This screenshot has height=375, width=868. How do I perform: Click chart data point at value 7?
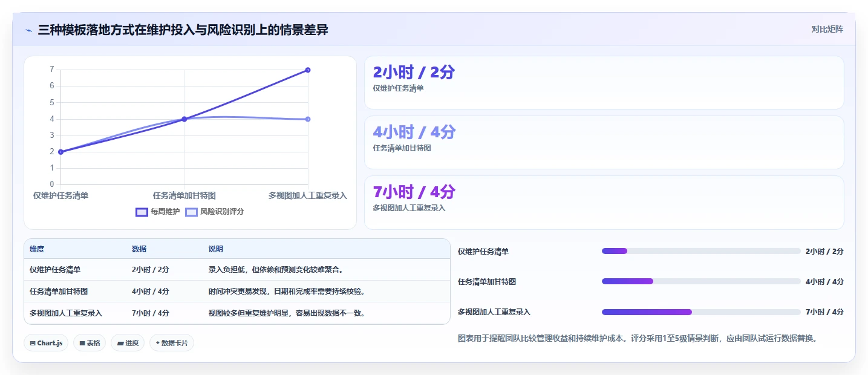click(308, 70)
